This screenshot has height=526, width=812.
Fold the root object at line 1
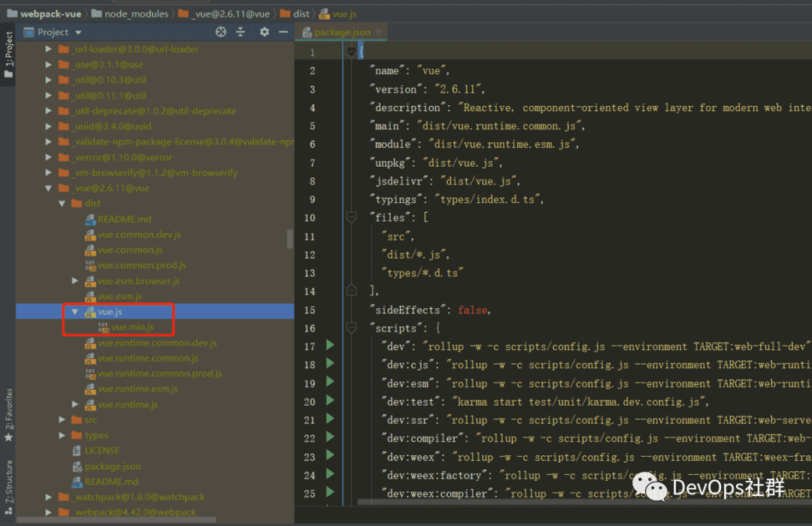coord(351,52)
